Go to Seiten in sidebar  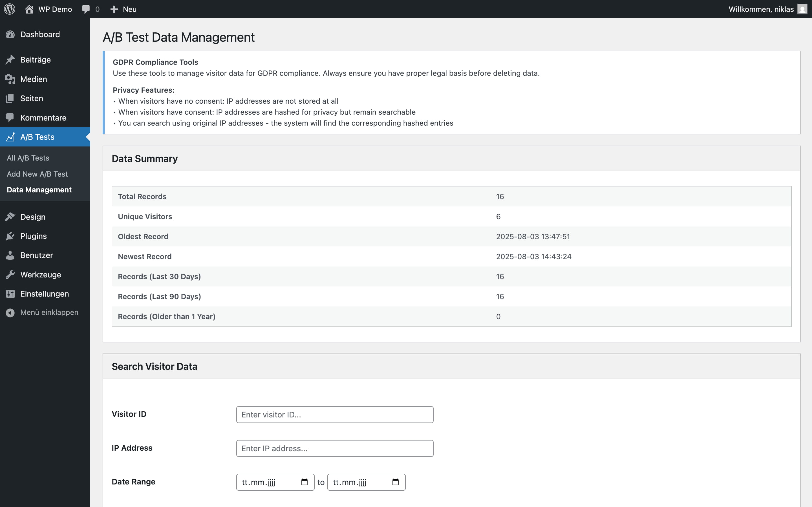[32, 98]
